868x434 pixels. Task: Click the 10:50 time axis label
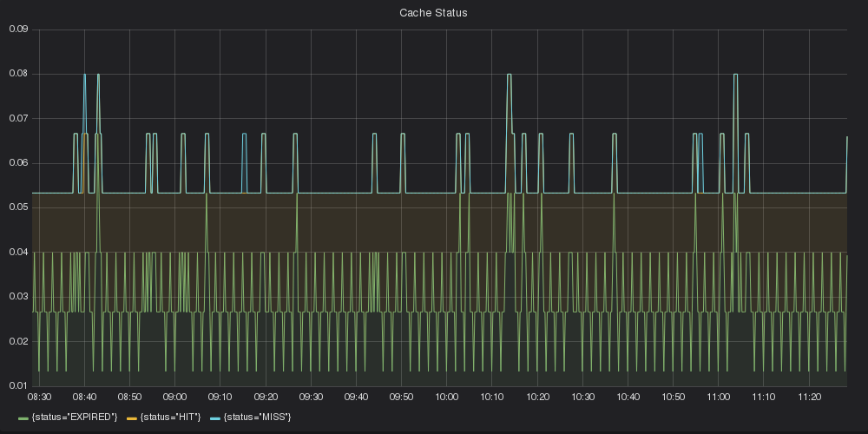tap(674, 397)
